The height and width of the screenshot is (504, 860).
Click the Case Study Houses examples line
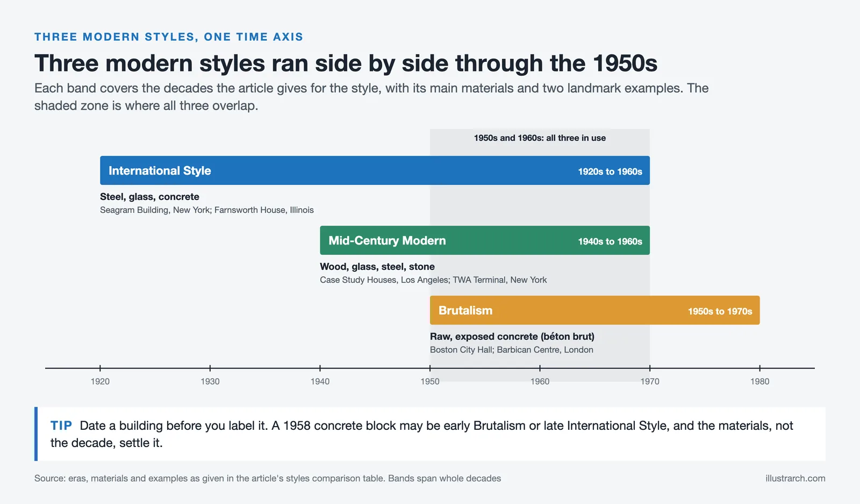click(x=433, y=280)
